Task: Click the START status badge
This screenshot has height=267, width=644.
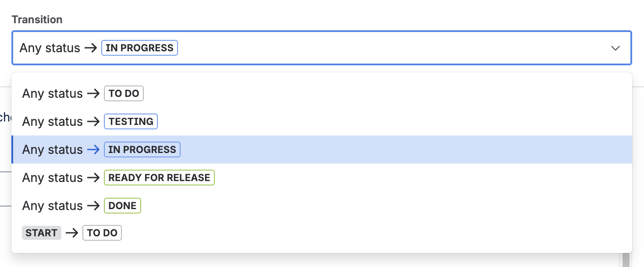Action: point(41,233)
